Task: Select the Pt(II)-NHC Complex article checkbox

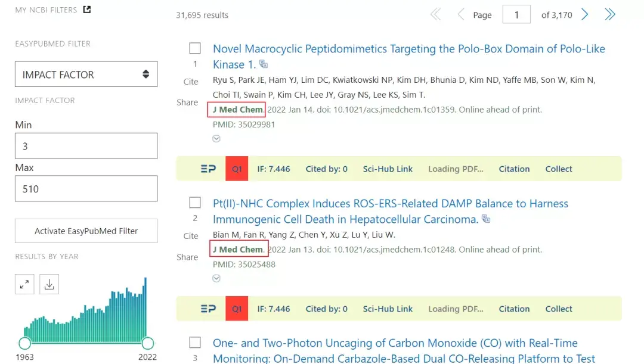Action: (x=194, y=203)
